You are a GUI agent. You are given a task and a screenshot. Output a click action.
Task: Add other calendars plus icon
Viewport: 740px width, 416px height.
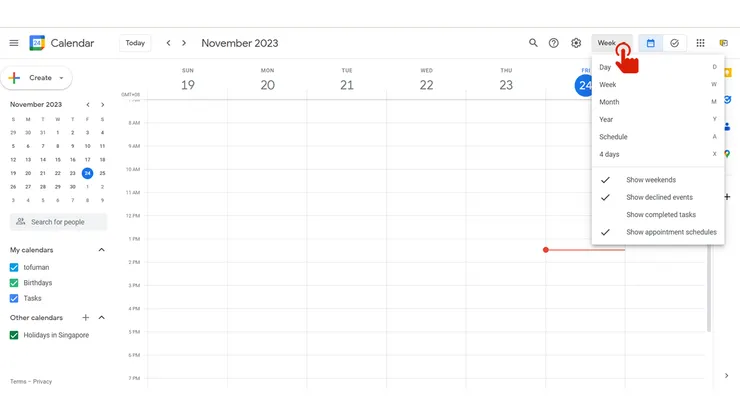[86, 318]
